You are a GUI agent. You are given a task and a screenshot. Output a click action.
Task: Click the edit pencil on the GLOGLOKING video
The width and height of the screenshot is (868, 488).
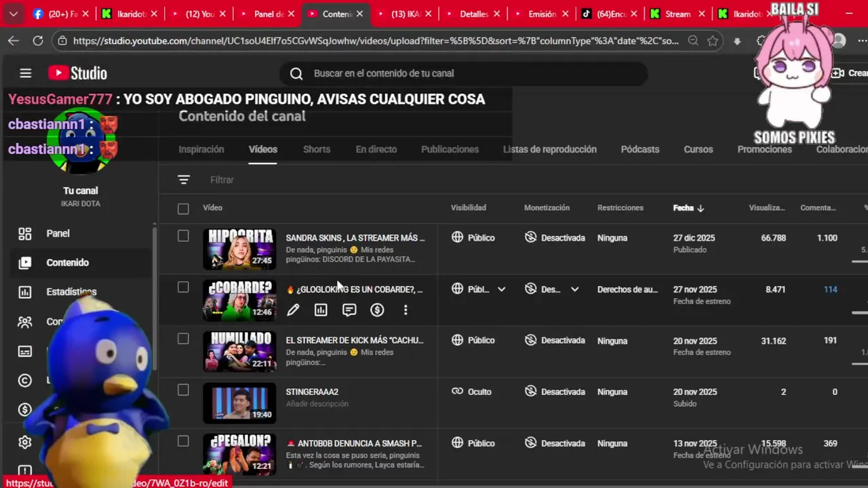click(x=293, y=310)
